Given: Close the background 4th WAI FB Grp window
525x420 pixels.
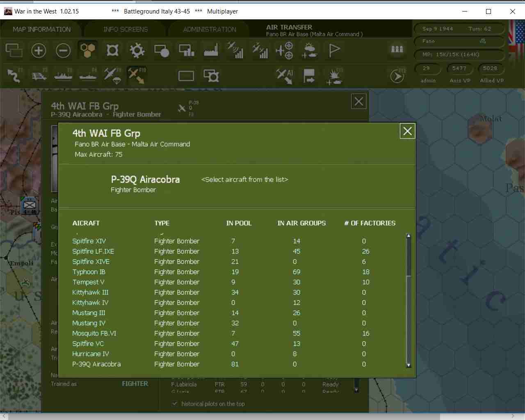Looking at the screenshot, I should coord(359,101).
